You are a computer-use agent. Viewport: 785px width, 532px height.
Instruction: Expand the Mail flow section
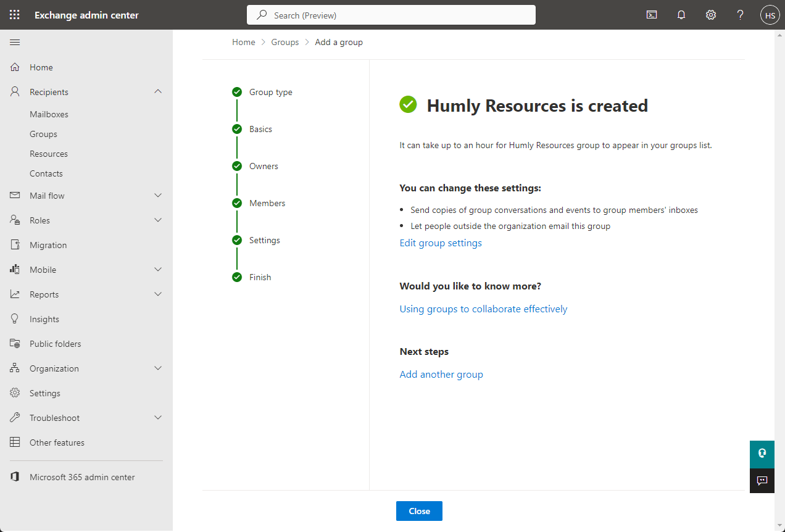[x=158, y=196]
